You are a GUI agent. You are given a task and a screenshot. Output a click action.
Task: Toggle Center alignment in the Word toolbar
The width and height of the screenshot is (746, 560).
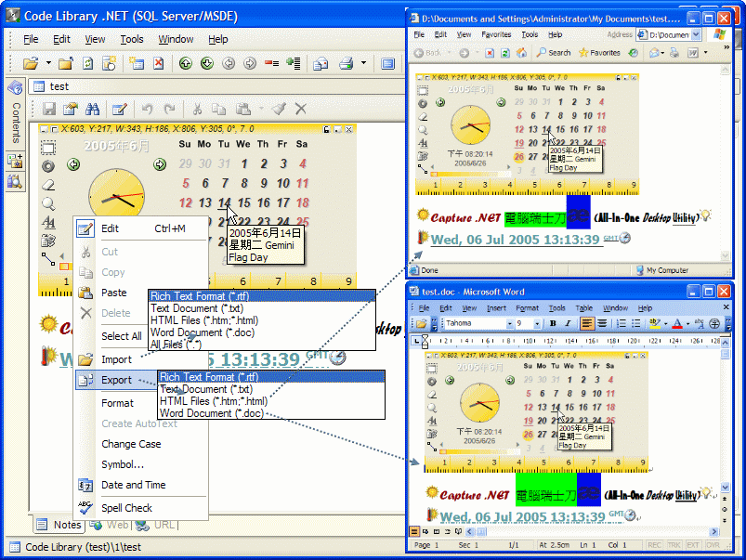point(602,323)
